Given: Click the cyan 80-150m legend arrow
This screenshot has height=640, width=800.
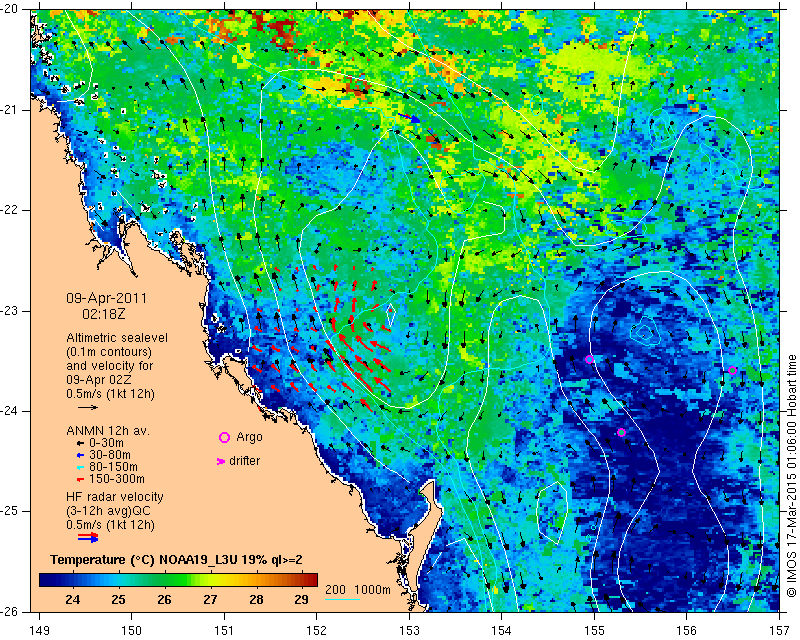Looking at the screenshot, I should click(x=80, y=467).
